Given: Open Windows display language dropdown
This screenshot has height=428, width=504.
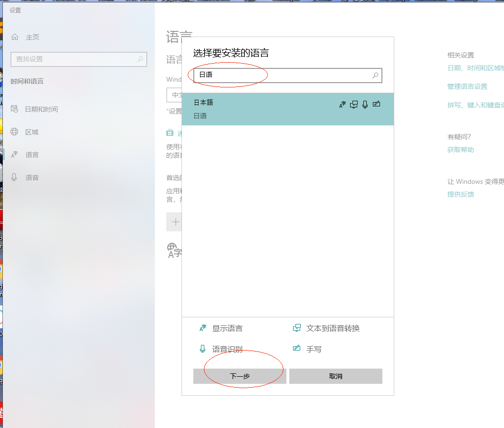Looking at the screenshot, I should pyautogui.click(x=174, y=95).
